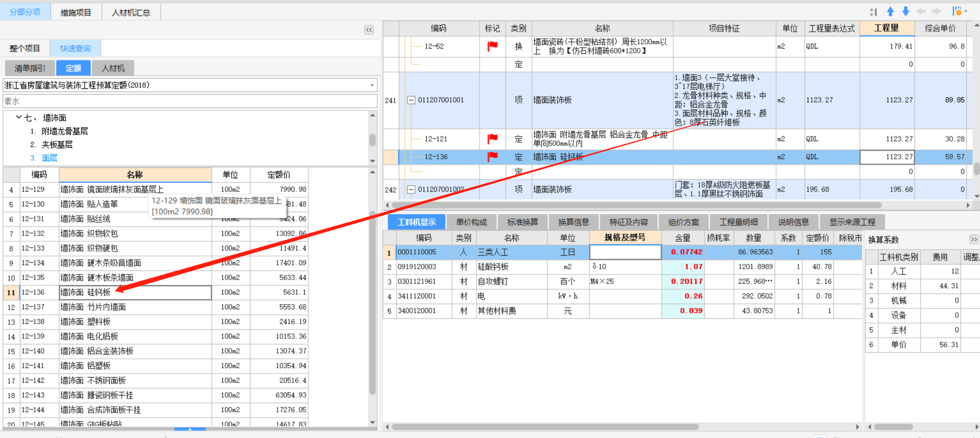Collapse the left query panel with «

tap(369, 30)
